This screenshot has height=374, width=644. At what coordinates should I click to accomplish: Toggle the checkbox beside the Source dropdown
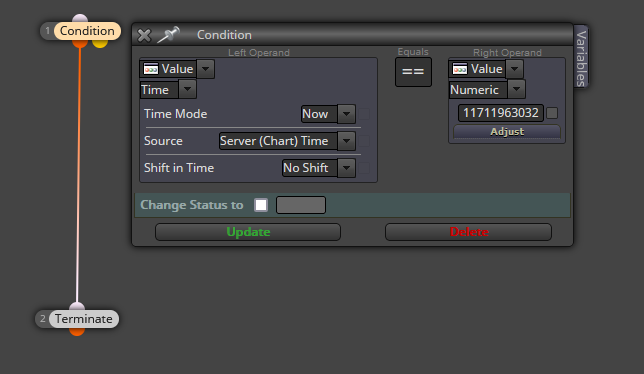(x=364, y=141)
